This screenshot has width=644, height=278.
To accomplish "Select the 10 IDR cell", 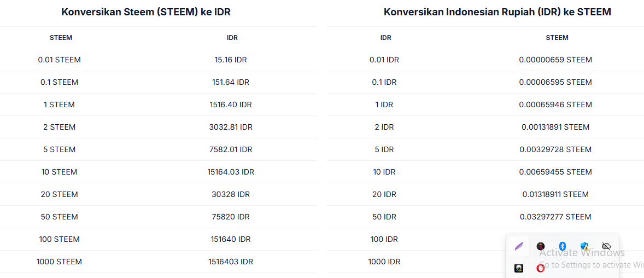I will click(384, 172).
